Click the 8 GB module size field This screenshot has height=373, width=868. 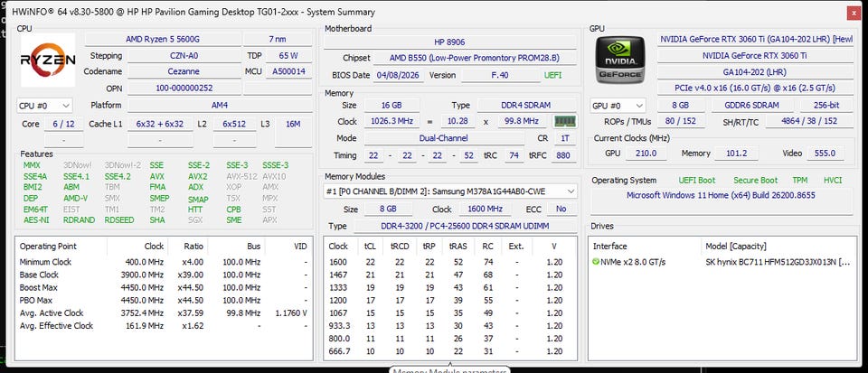click(x=388, y=210)
